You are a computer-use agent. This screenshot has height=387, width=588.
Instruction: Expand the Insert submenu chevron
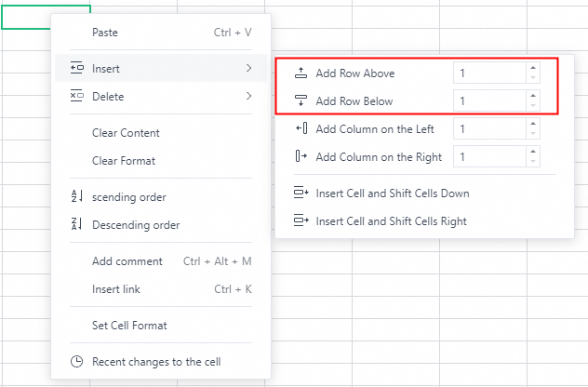click(248, 69)
